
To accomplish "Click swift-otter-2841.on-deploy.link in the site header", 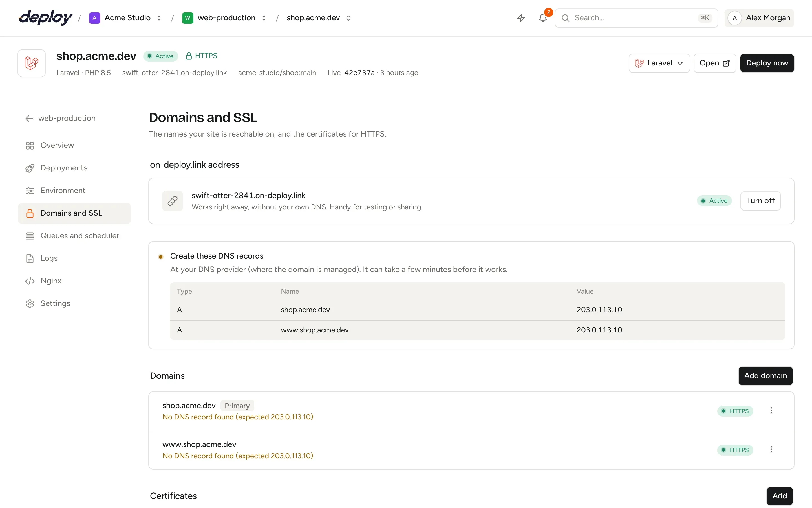I will pyautogui.click(x=175, y=73).
